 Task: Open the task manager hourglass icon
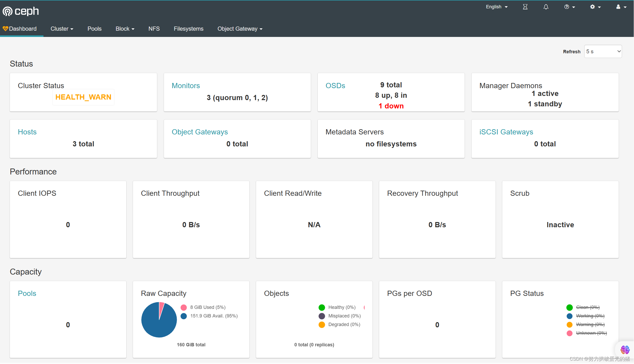click(525, 7)
